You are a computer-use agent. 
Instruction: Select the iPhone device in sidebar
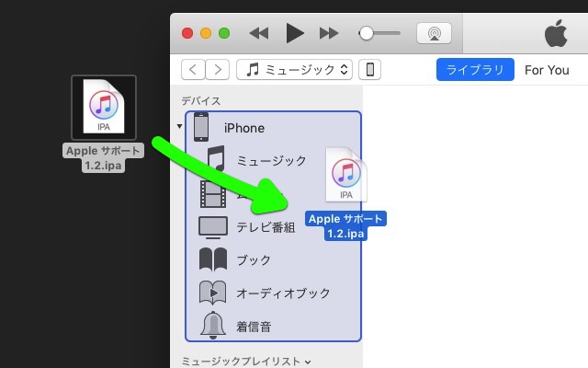(244, 128)
